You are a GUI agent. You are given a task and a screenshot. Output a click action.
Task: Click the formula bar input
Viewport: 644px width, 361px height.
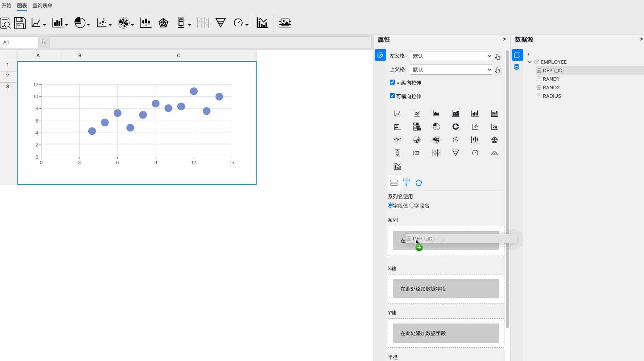[x=210, y=43]
